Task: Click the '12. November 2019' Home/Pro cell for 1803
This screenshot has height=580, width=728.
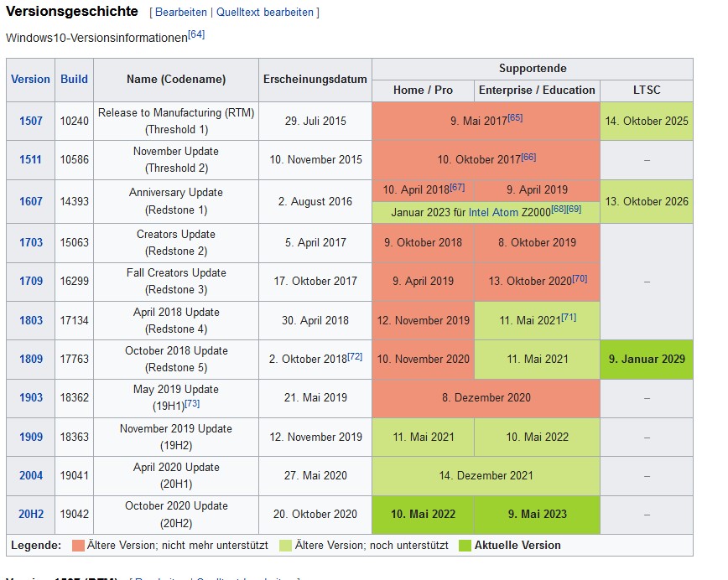Action: [423, 321]
